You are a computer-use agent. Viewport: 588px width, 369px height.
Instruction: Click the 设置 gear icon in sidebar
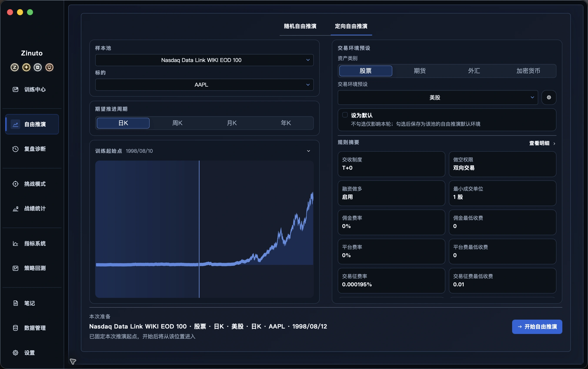[x=15, y=353]
